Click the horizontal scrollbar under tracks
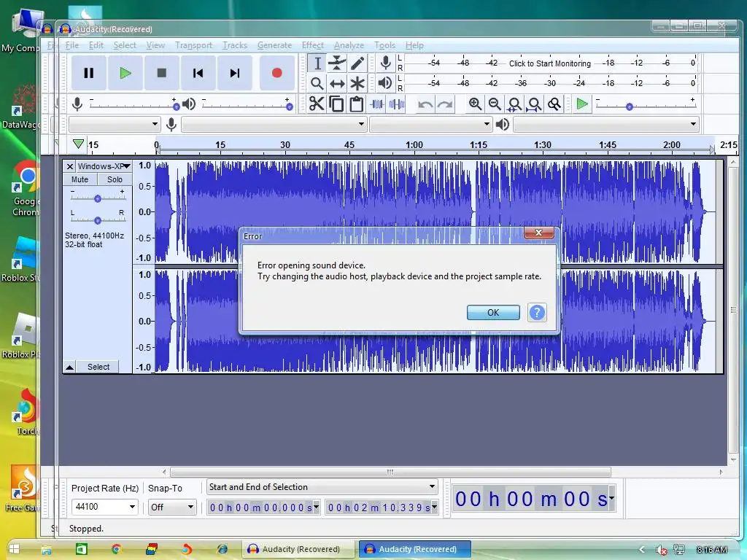This screenshot has width=747, height=560. [x=390, y=472]
